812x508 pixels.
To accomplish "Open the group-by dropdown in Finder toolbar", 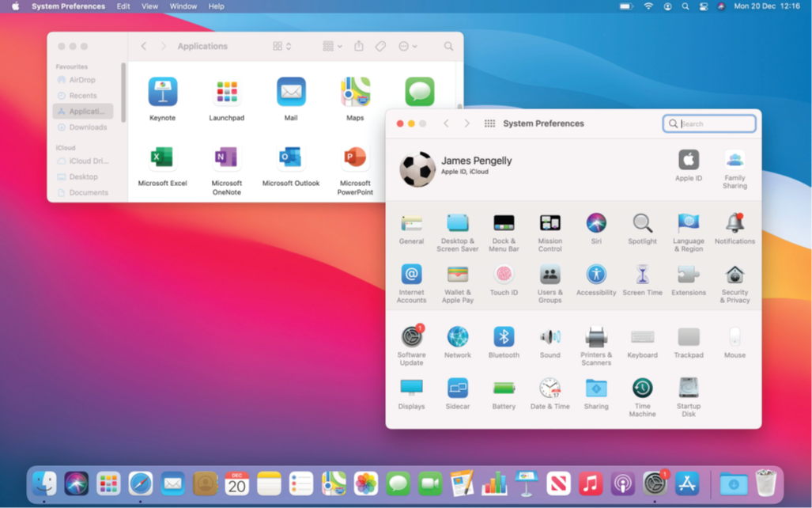I will coord(332,46).
